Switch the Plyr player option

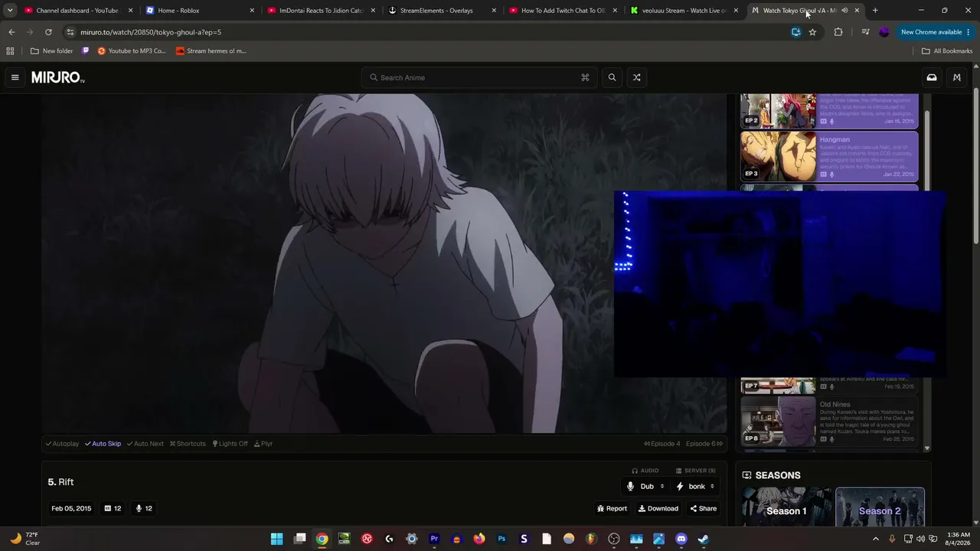pyautogui.click(x=263, y=444)
